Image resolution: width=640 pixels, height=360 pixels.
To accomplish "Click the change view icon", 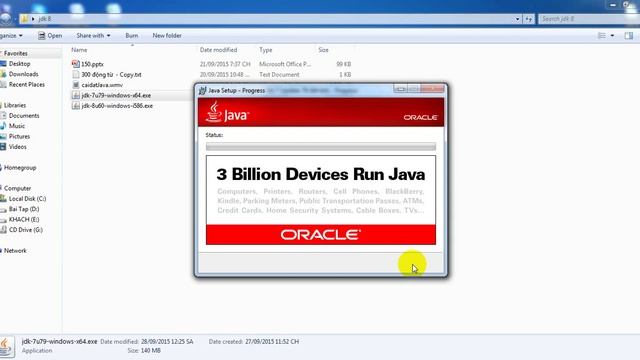I will pyautogui.click(x=602, y=36).
